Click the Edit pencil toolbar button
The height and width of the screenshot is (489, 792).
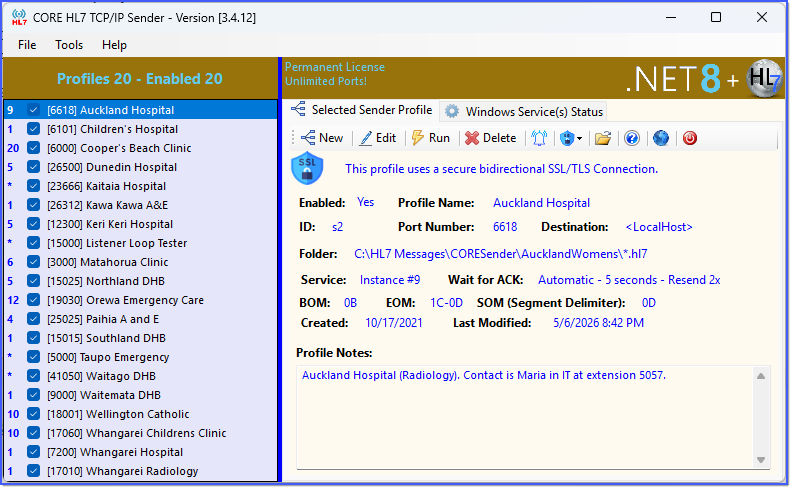pyautogui.click(x=378, y=138)
